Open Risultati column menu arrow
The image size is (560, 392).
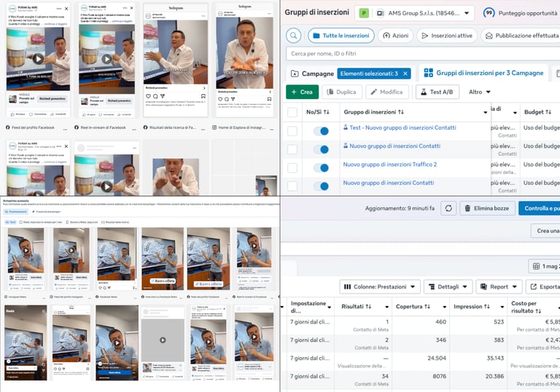point(386,307)
